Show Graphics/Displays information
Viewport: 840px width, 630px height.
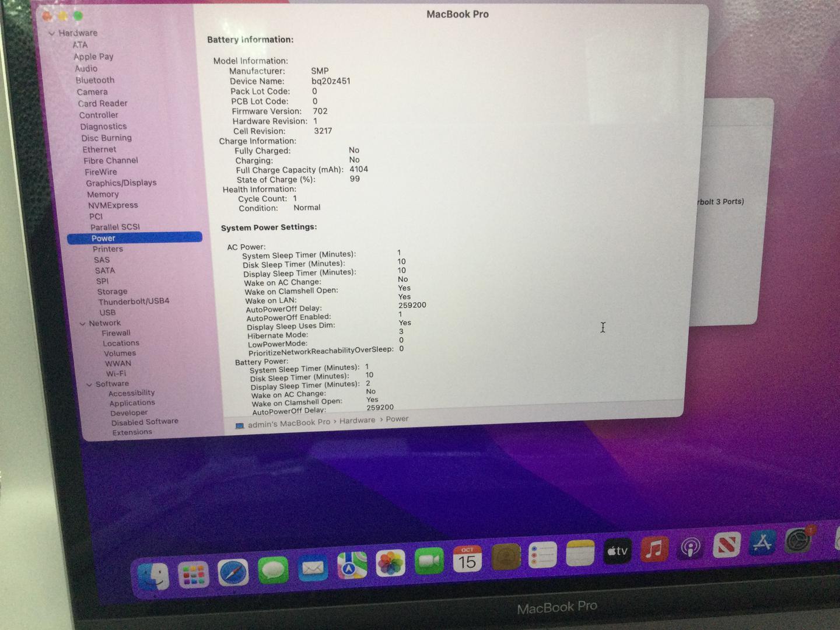pyautogui.click(x=121, y=183)
